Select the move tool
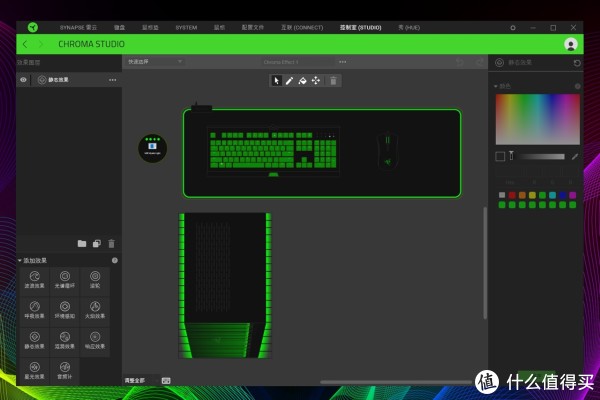 pos(316,80)
